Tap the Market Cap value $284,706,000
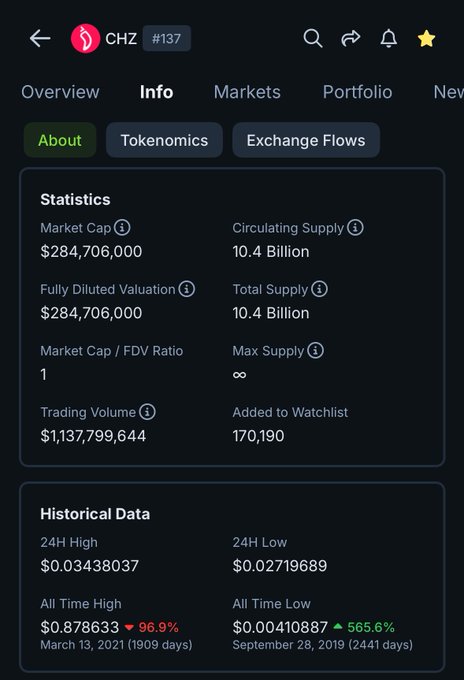Image resolution: width=464 pixels, height=680 pixels. click(x=91, y=252)
